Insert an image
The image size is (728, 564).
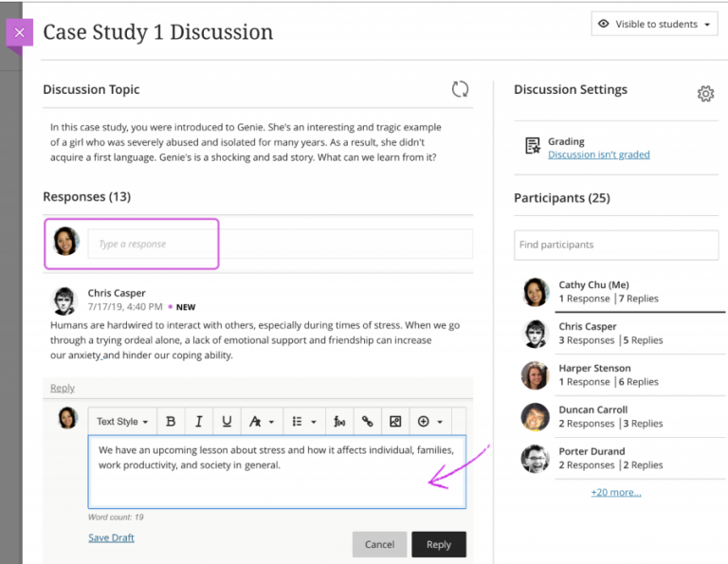(395, 422)
